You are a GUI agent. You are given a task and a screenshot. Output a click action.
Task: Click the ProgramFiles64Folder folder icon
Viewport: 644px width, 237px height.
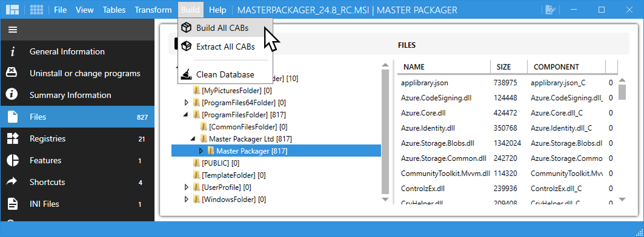(x=196, y=102)
